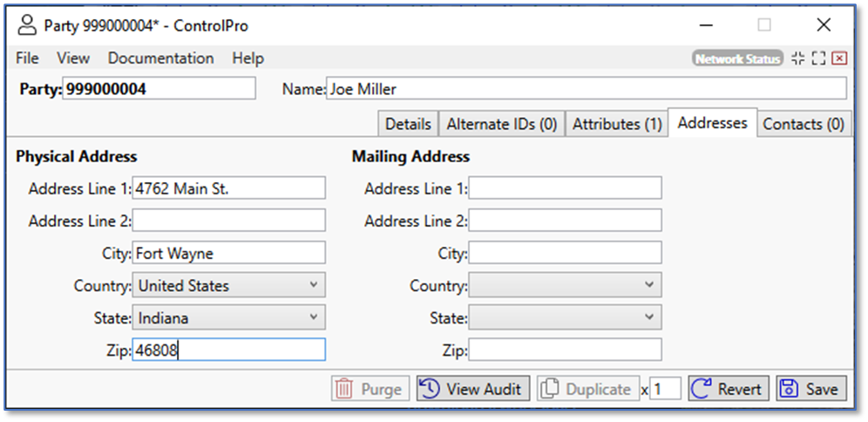Open Mailing Address Country dropdown
The height and width of the screenshot is (422, 868).
coord(649,286)
